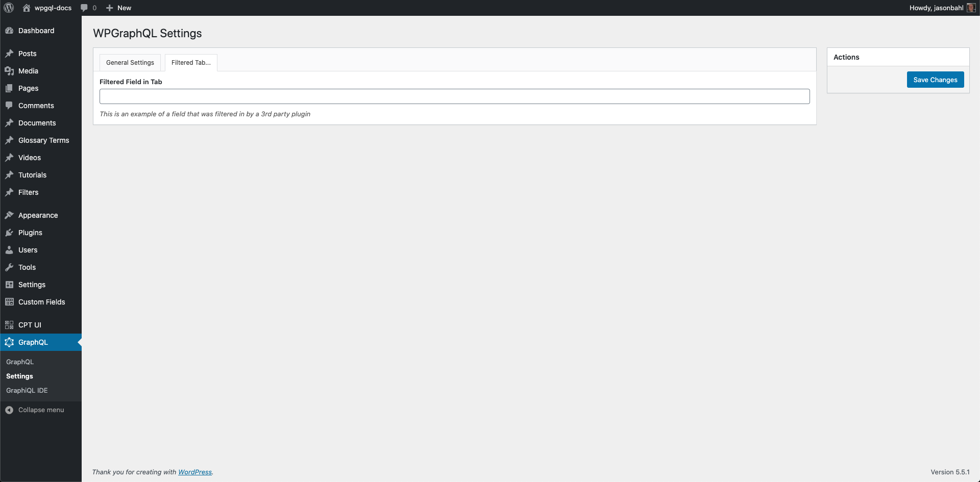Click the Pages icon in sidebar
980x482 pixels.
9,88
